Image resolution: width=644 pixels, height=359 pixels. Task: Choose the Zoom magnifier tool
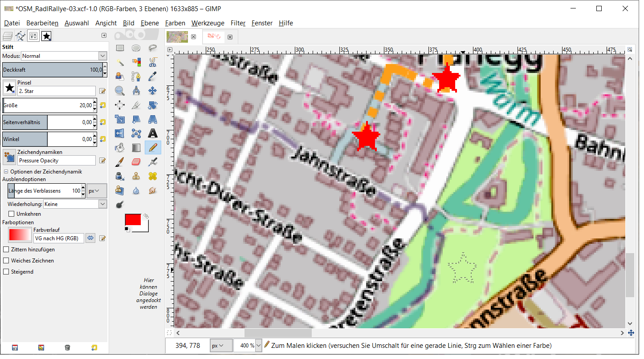pos(120,91)
